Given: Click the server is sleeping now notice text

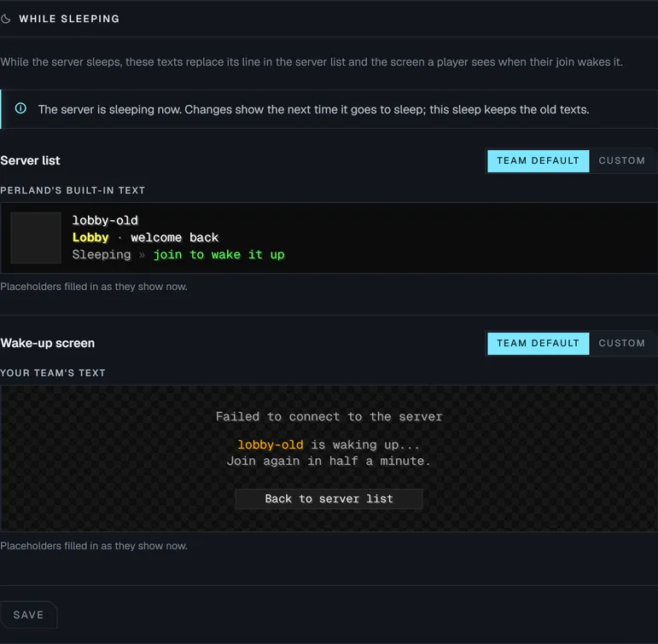Looking at the screenshot, I should click(313, 109).
